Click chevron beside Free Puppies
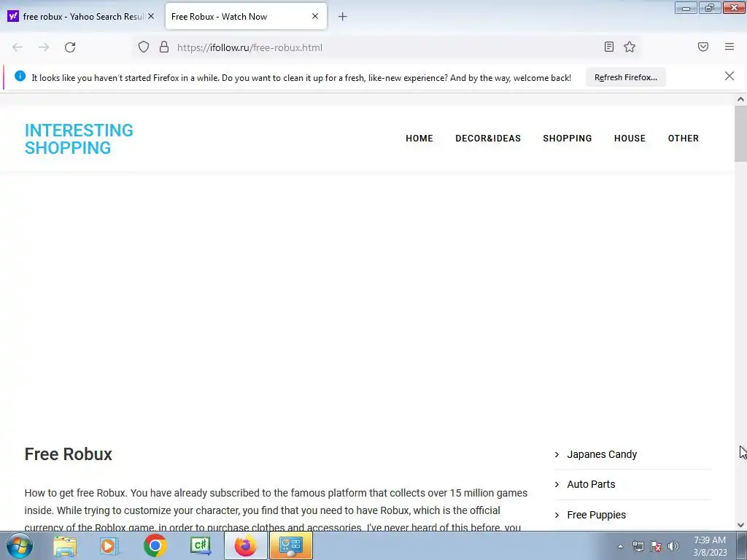Viewport: 747px width, 560px height. 557,516
